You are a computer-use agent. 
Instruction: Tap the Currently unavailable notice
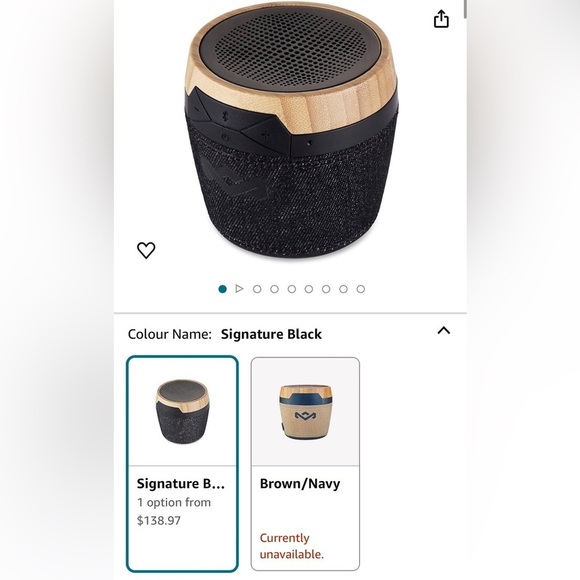[x=291, y=546]
